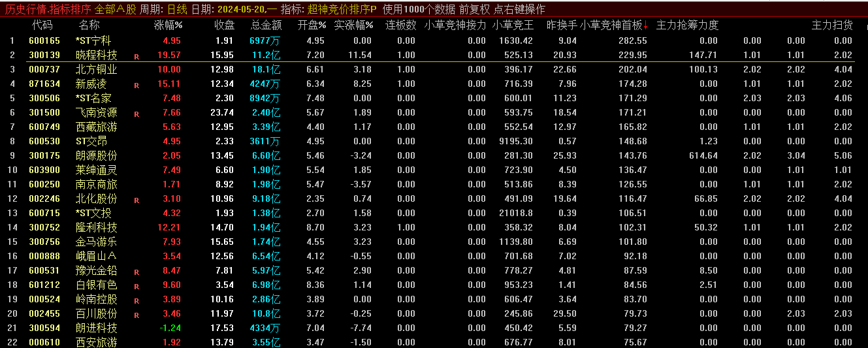Click the R marker beside 白银有色

[x=137, y=286]
